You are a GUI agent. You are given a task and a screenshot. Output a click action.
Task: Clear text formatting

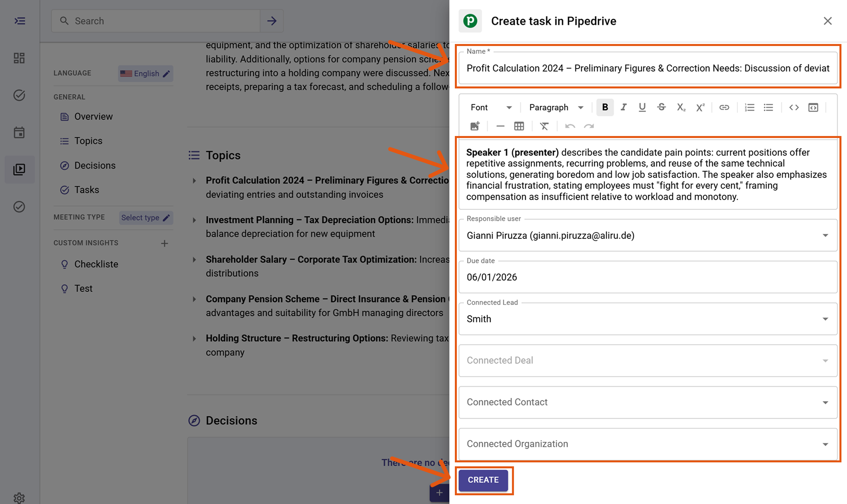pyautogui.click(x=544, y=126)
